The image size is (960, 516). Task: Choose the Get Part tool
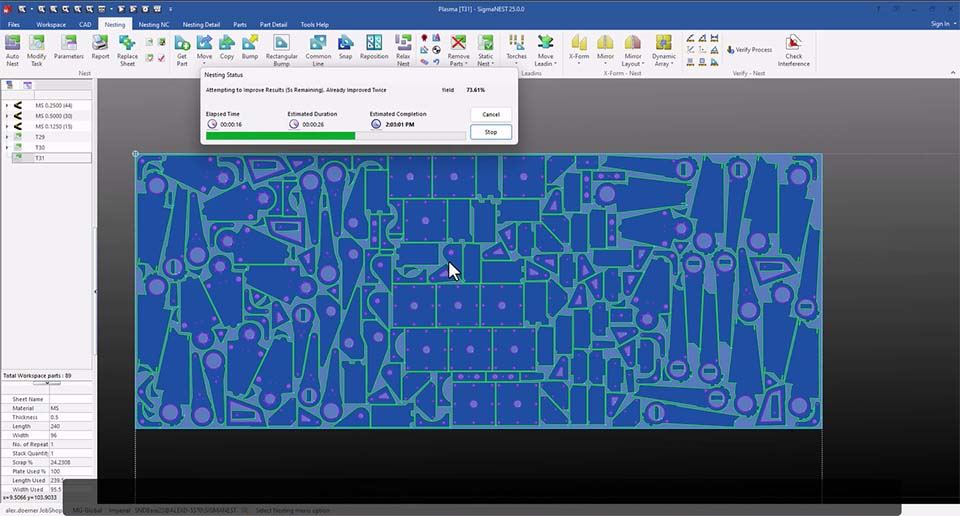(182, 50)
